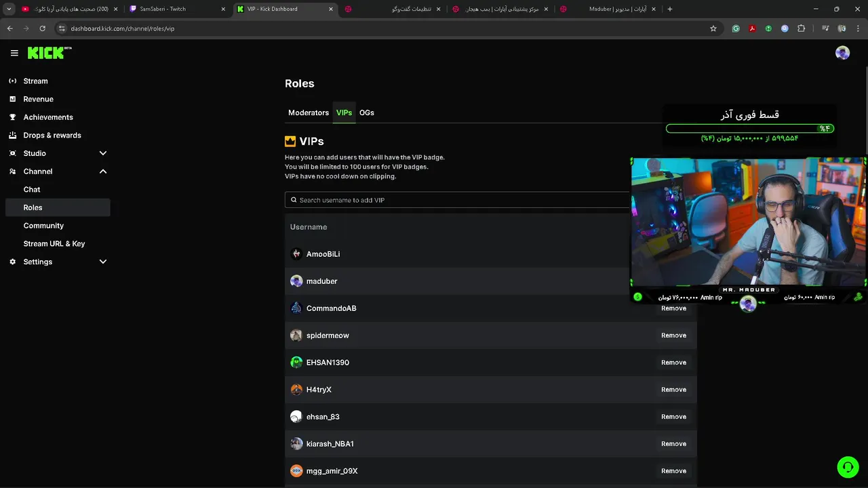Remove EHSAN1390 from VIPs
This screenshot has height=488, width=868.
[673, 363]
